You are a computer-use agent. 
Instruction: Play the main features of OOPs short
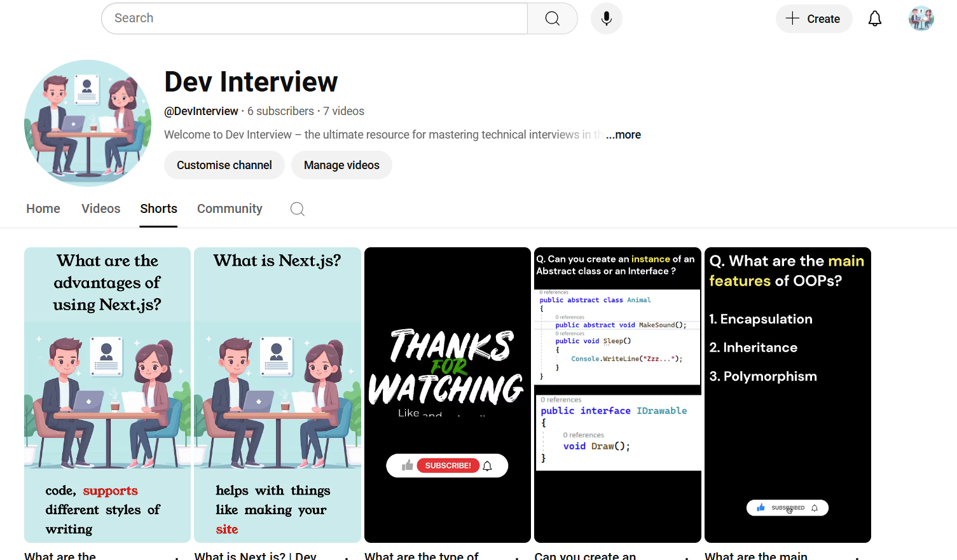787,394
